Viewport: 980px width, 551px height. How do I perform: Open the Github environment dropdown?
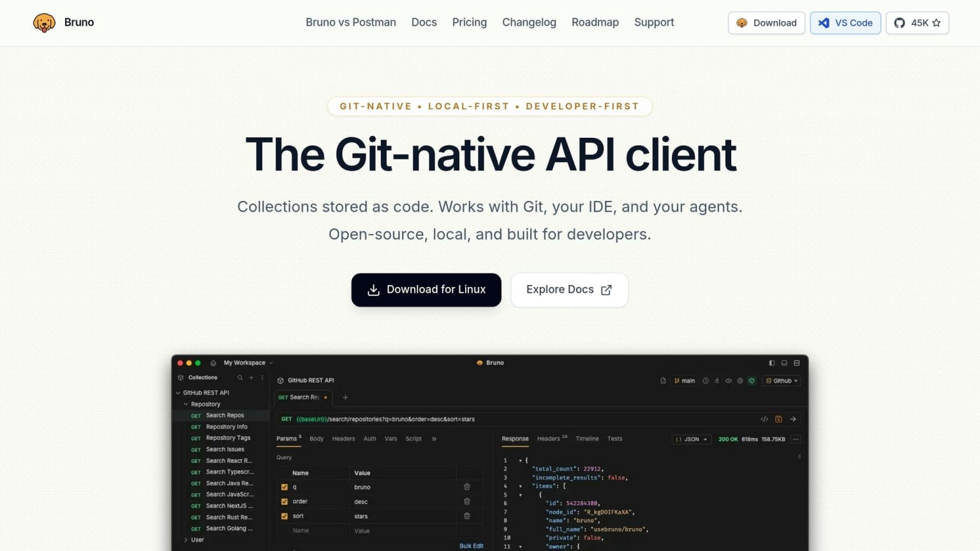pos(782,381)
